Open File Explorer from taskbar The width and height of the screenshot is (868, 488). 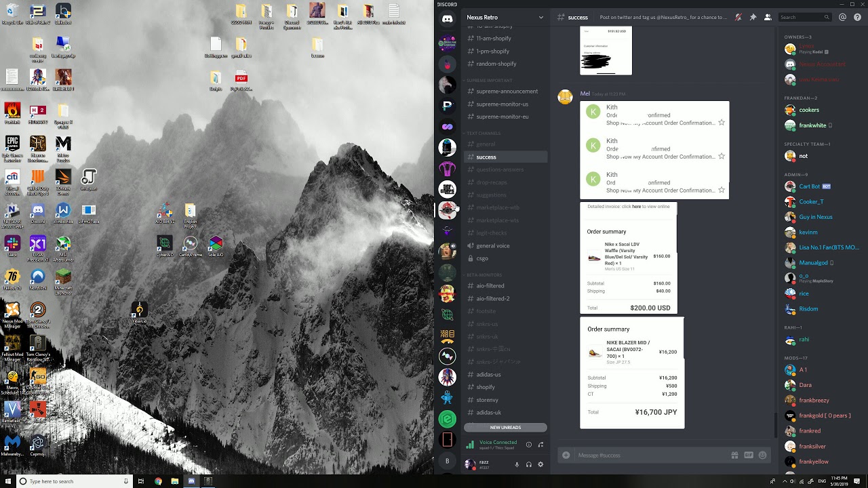pyautogui.click(x=175, y=481)
